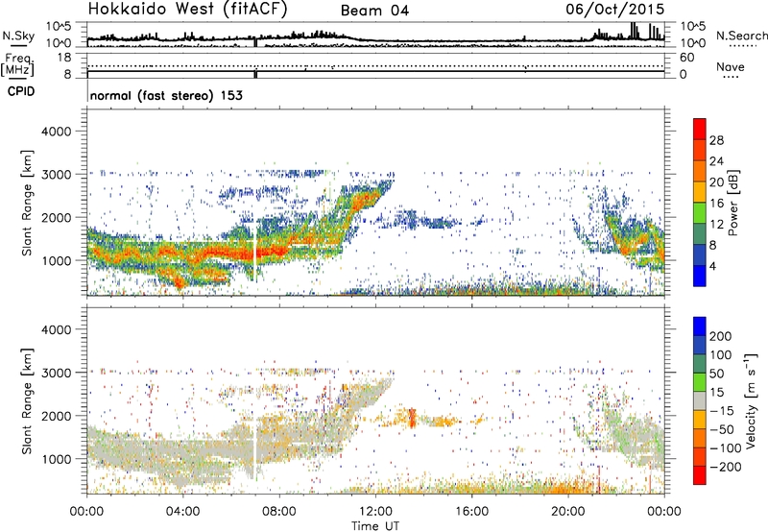768x532 pixels.
Task: Click the 'Time UT' axis title
Action: pyautogui.click(x=375, y=526)
